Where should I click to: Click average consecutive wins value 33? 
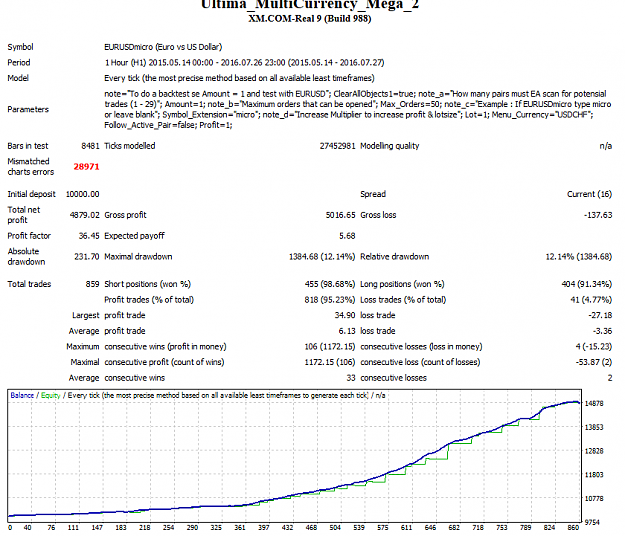coord(351,377)
